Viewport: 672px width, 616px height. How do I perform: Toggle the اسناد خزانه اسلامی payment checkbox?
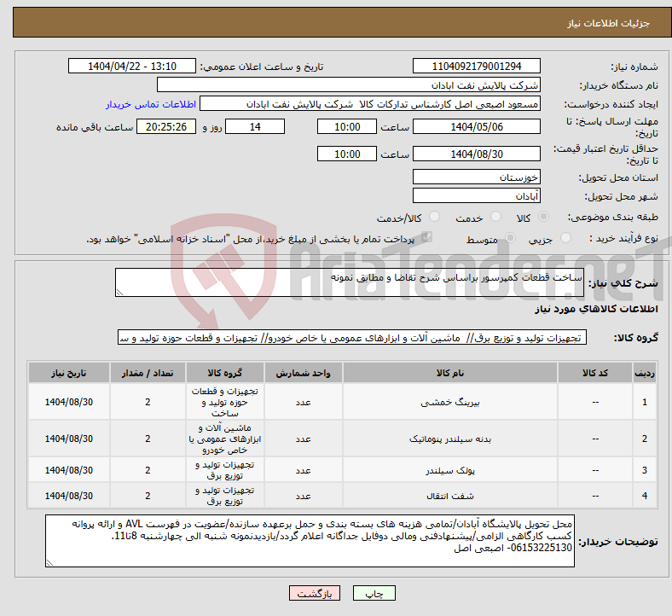coord(426,237)
